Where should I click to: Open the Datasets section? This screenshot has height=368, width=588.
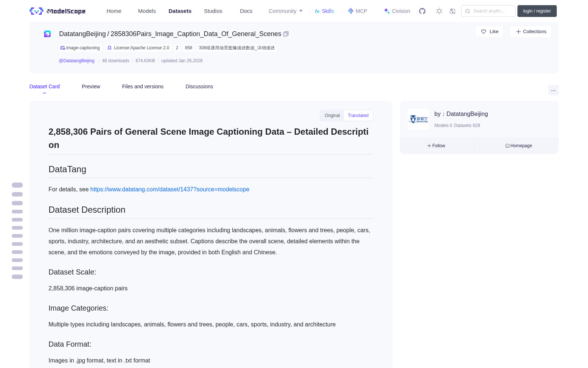pos(180,11)
